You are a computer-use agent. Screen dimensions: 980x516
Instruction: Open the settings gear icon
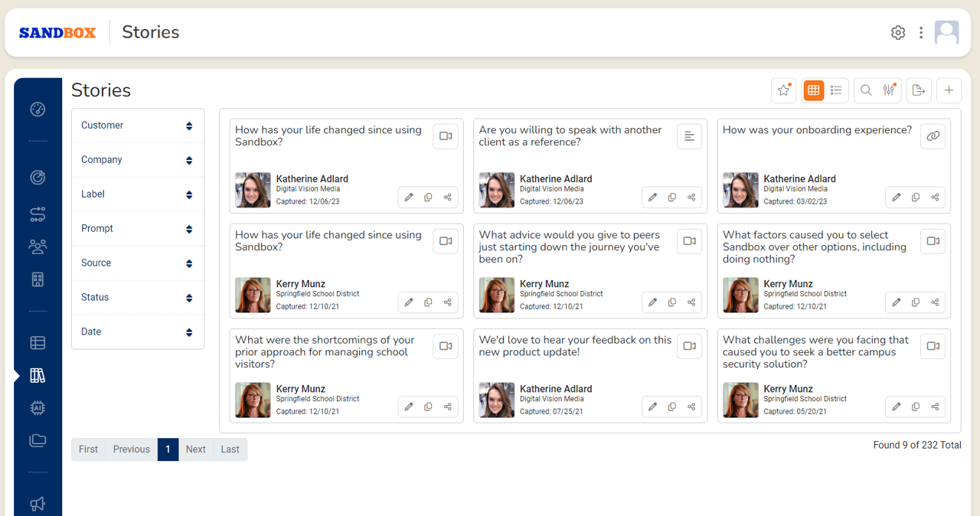click(x=898, y=33)
